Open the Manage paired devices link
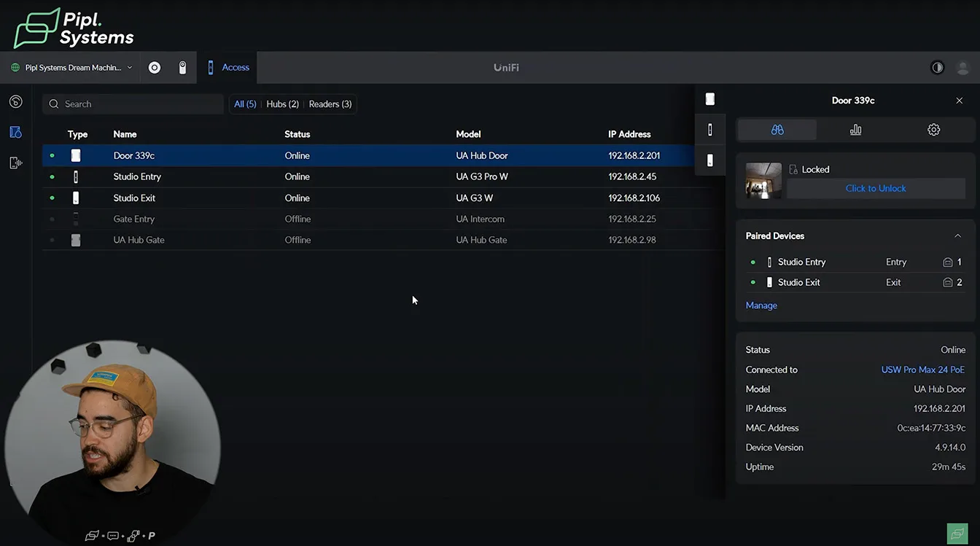The height and width of the screenshot is (546, 980). tap(761, 305)
